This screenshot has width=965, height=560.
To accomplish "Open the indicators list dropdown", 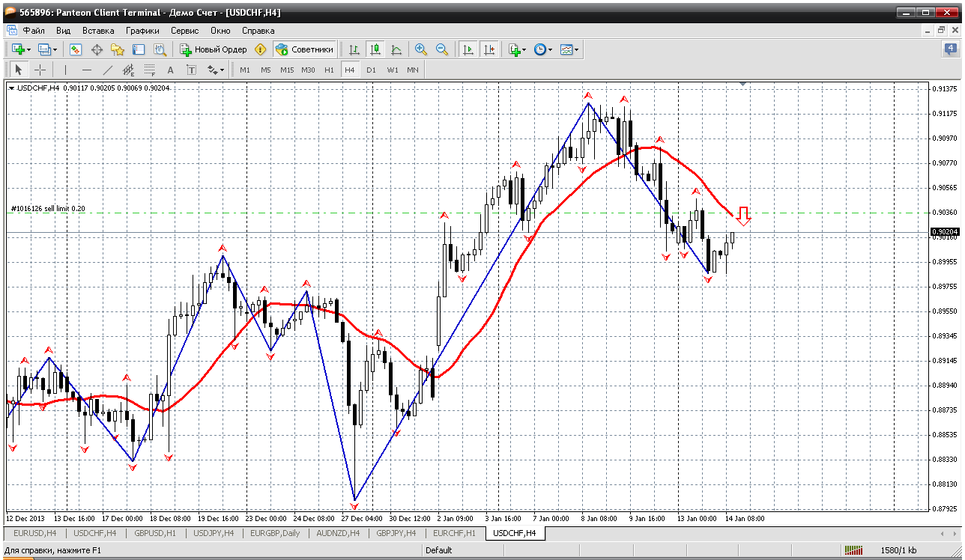I will click(x=523, y=49).
